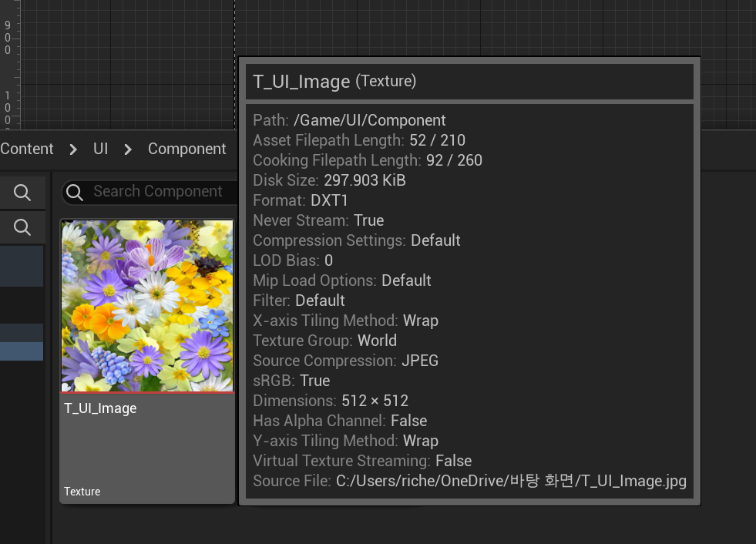Click the upper search magnifier icon in sidebar

[22, 193]
